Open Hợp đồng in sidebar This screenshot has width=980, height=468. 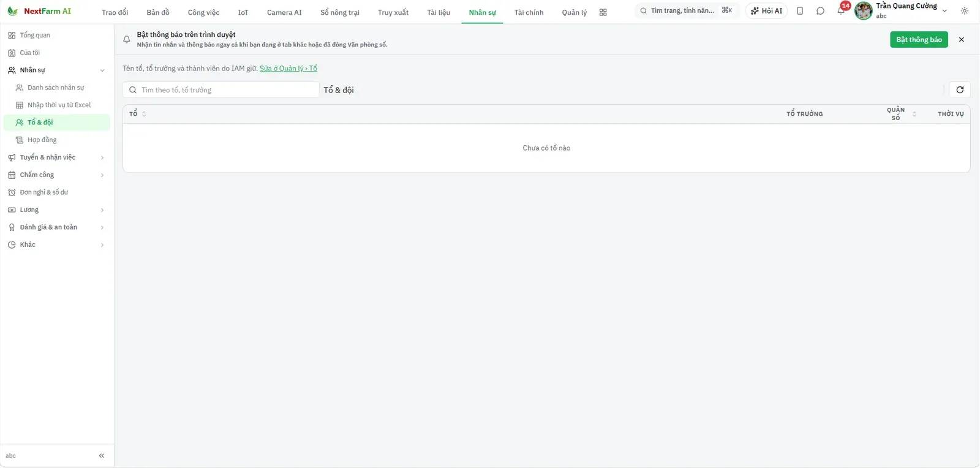pyautogui.click(x=57, y=140)
